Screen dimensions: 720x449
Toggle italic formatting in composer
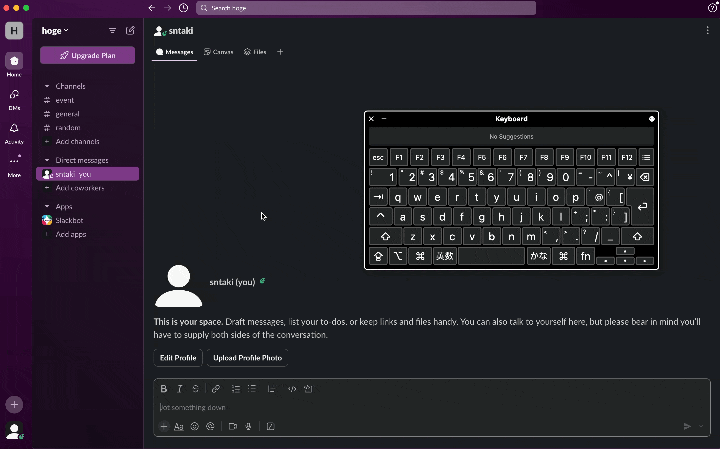(x=180, y=389)
